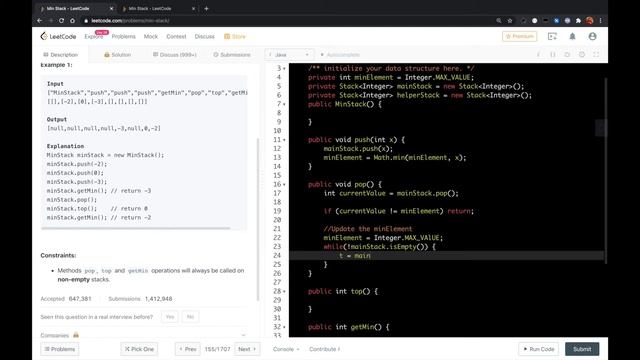Click the address bar URL

[130, 20]
